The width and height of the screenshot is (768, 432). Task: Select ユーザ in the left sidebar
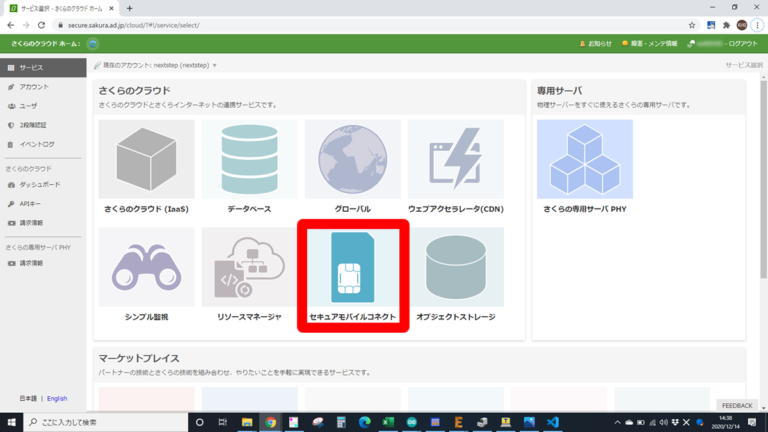tap(43, 106)
